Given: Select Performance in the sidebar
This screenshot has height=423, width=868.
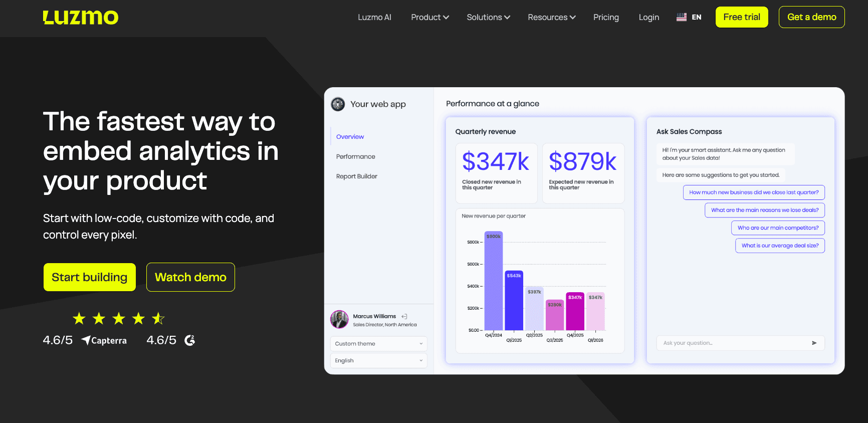Looking at the screenshot, I should [x=356, y=156].
